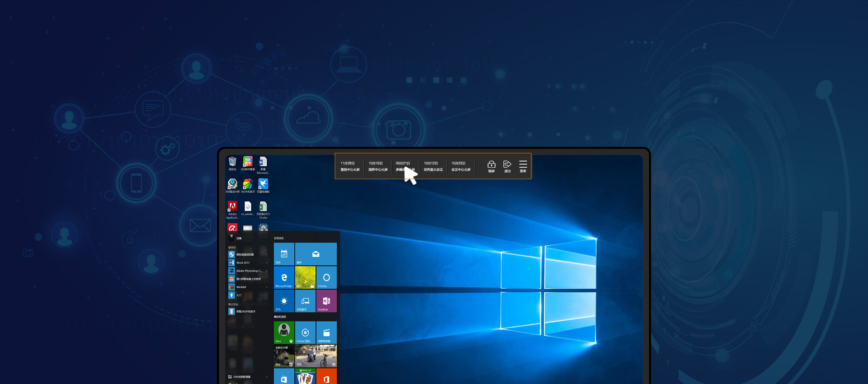The height and width of the screenshot is (384, 868).
Task: Open the Excel .xlsx file desktop icon
Action: 263,210
